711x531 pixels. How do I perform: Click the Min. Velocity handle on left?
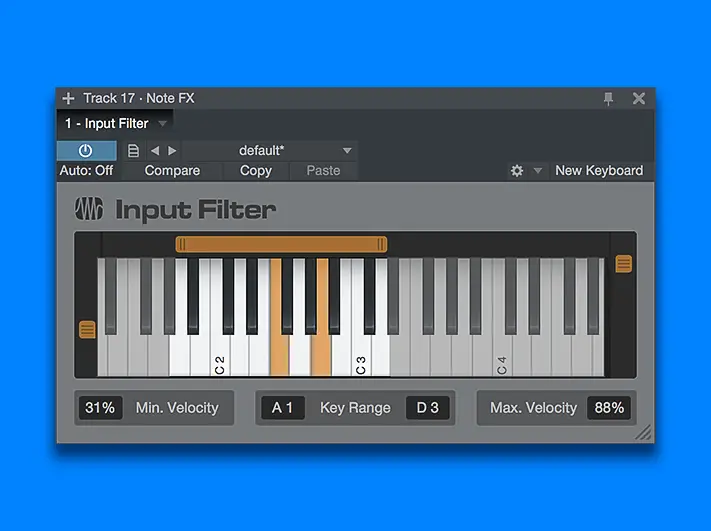(88, 330)
